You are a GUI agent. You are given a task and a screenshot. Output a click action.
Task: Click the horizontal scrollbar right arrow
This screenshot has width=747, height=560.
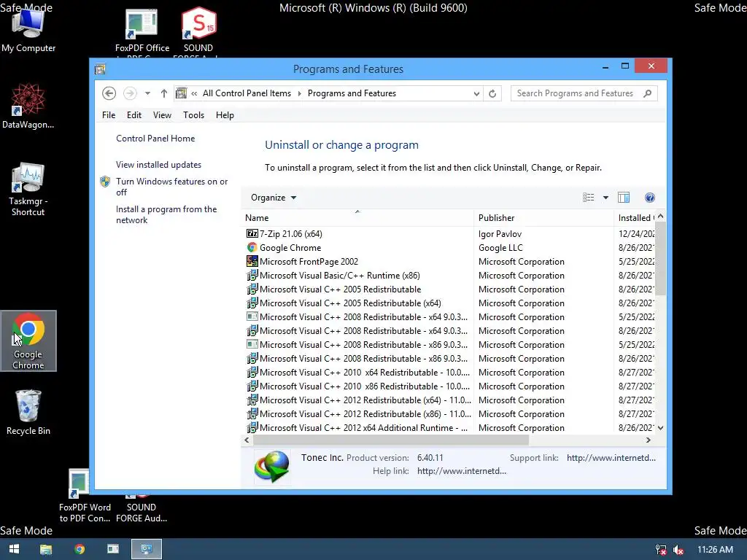pyautogui.click(x=649, y=440)
